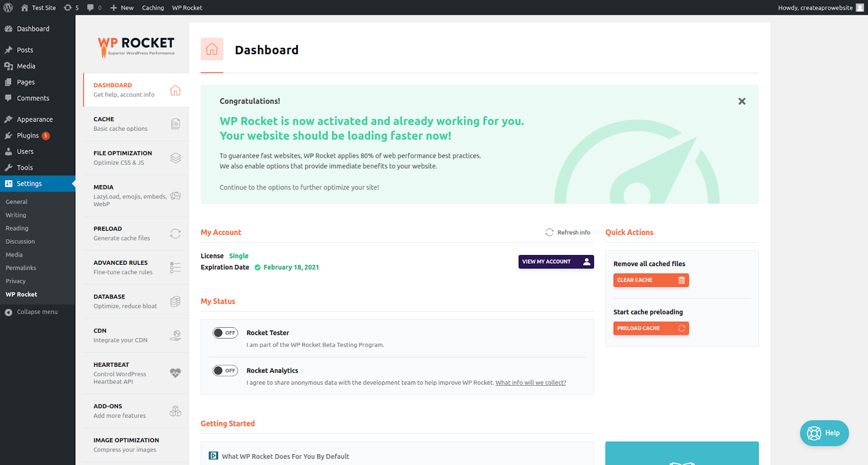Click the Plugins update badge showing 5
The height and width of the screenshot is (465, 868).
pyautogui.click(x=46, y=136)
